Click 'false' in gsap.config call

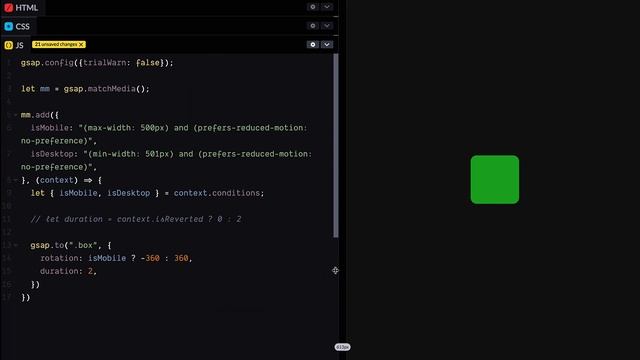pyautogui.click(x=148, y=63)
